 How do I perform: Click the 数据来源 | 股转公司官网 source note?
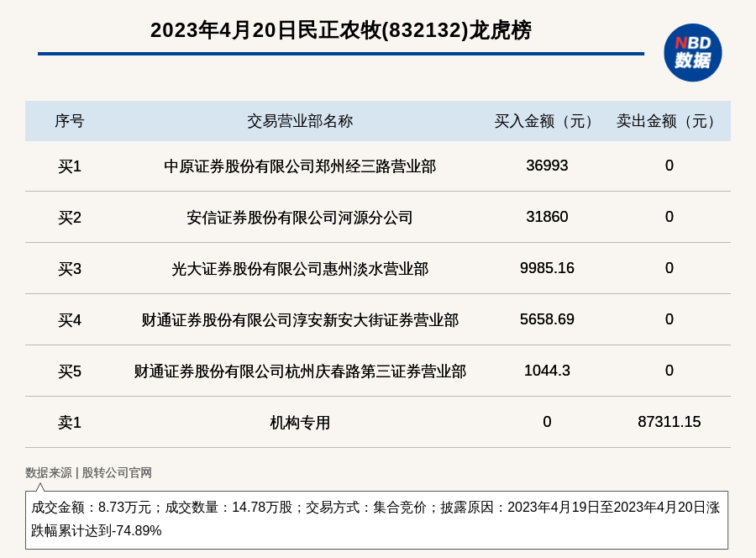(x=88, y=472)
